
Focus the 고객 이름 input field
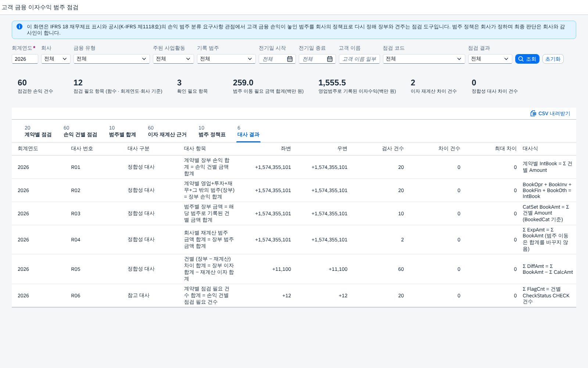pyautogui.click(x=359, y=59)
